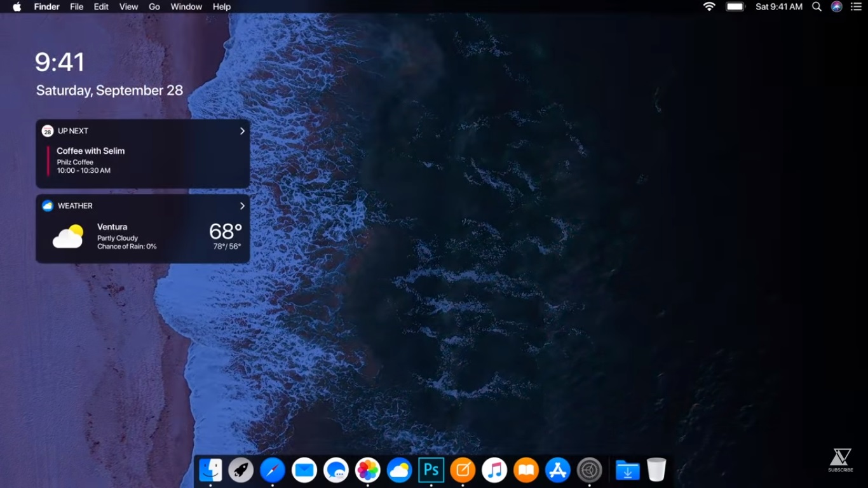
Task: Open the App Store dock icon
Action: point(557,470)
